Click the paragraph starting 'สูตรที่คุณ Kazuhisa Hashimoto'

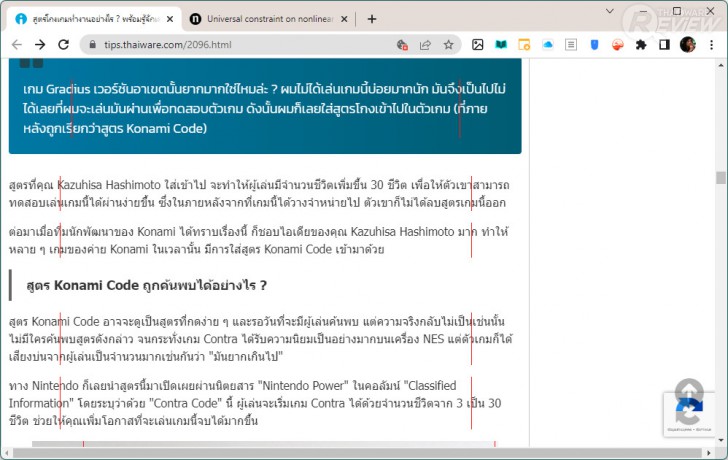(259, 194)
